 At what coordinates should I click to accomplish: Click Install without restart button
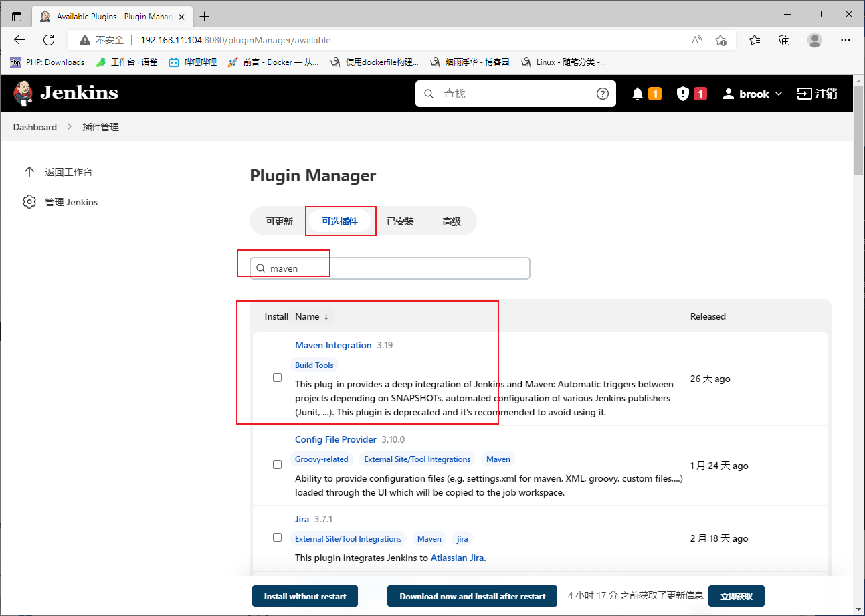pos(305,596)
